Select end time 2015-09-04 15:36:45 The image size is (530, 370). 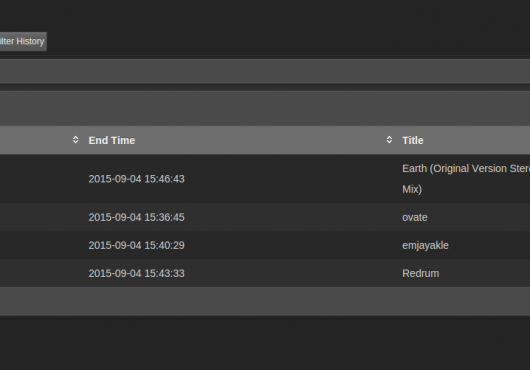click(137, 217)
